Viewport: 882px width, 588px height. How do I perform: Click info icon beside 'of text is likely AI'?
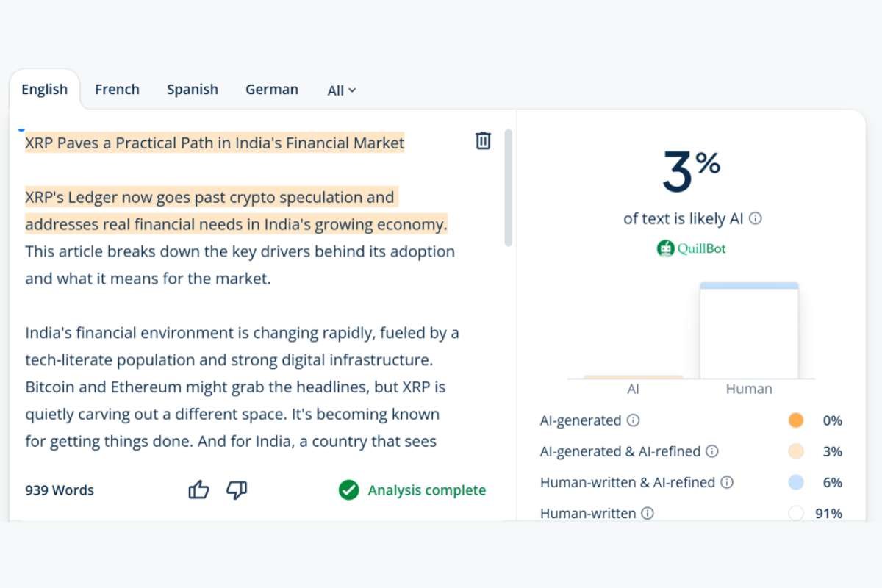click(x=756, y=218)
